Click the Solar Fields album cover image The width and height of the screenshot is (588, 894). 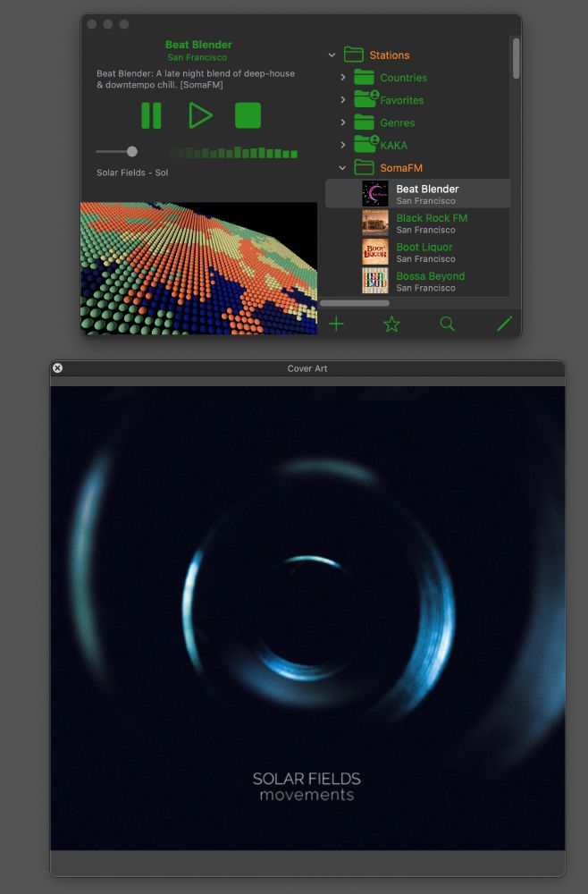(x=307, y=618)
